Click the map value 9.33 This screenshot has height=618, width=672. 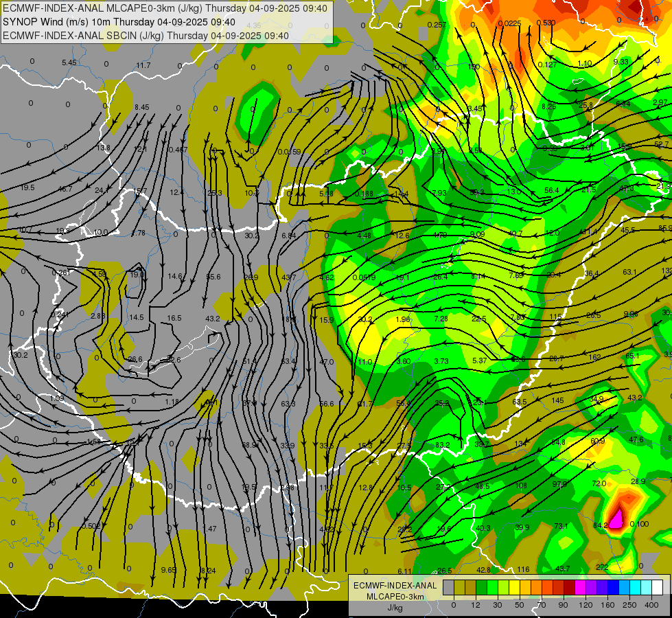(x=621, y=62)
